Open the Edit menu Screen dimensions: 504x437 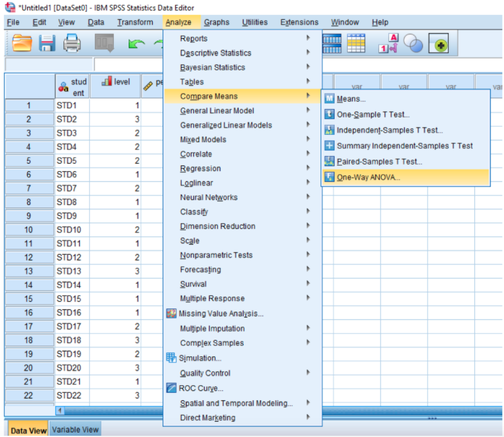(39, 22)
